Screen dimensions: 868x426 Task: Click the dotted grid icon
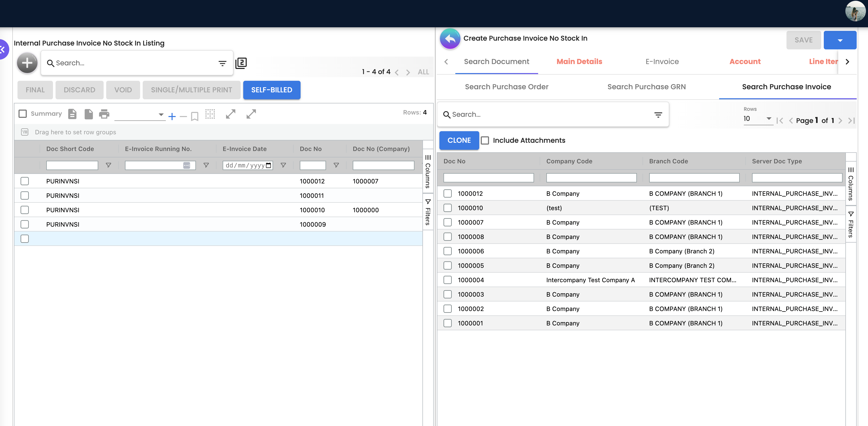click(210, 114)
